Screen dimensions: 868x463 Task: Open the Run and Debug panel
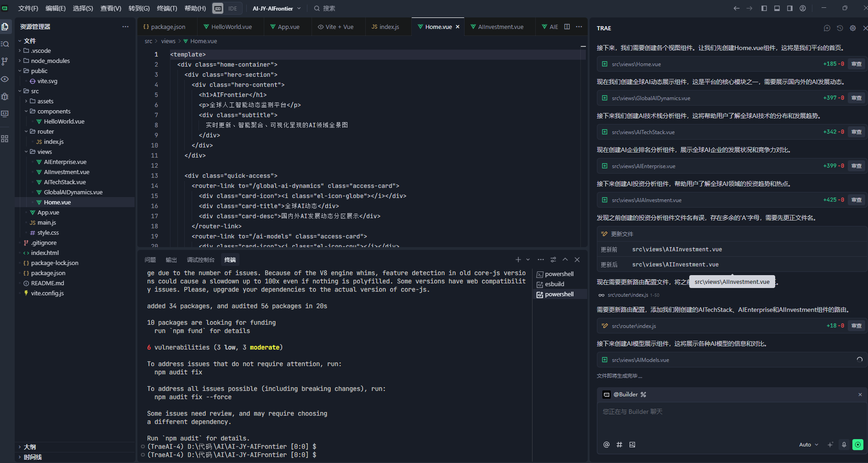coord(6,96)
